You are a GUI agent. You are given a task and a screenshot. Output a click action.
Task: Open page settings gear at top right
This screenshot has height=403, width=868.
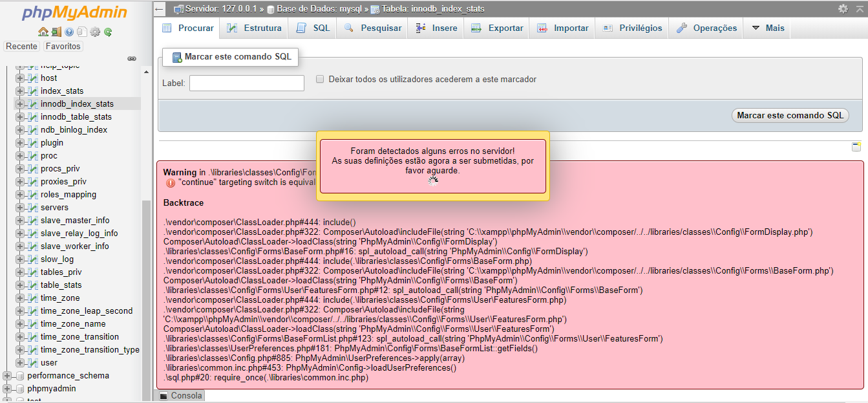tap(843, 9)
